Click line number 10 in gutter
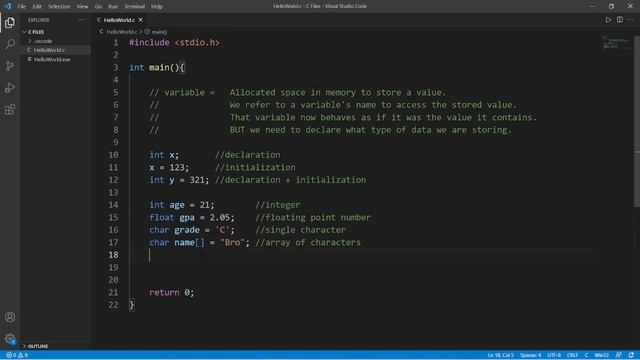640x360 pixels. click(113, 155)
